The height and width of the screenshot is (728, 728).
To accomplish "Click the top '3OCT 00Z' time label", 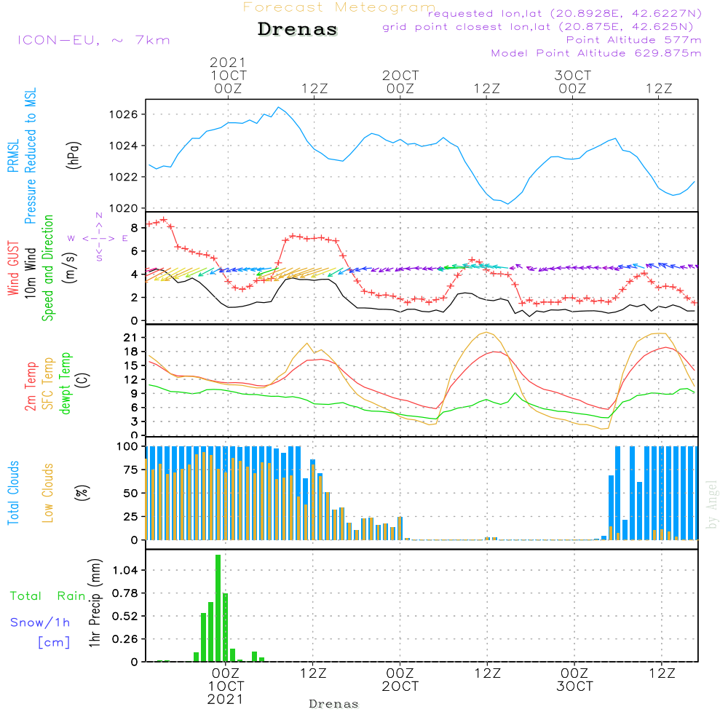I will point(572,82).
